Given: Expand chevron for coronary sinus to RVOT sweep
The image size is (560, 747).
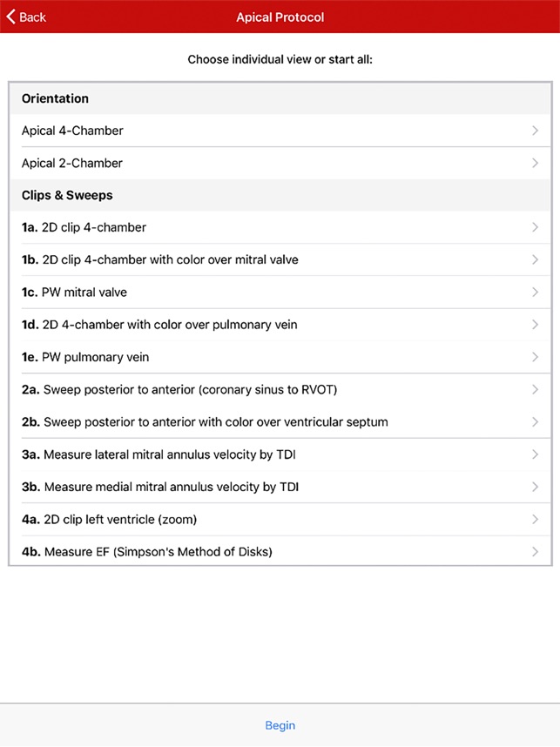Looking at the screenshot, I should click(x=535, y=389).
